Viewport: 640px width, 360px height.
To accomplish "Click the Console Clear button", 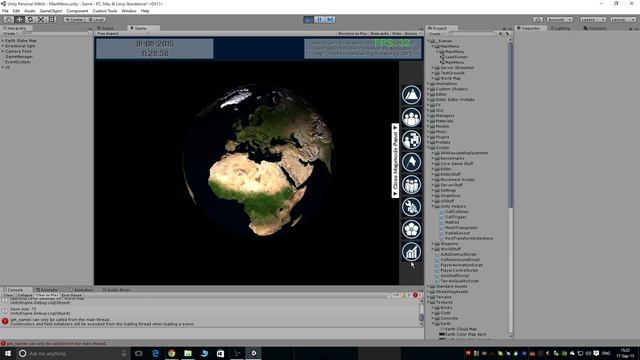I will click(8, 295).
